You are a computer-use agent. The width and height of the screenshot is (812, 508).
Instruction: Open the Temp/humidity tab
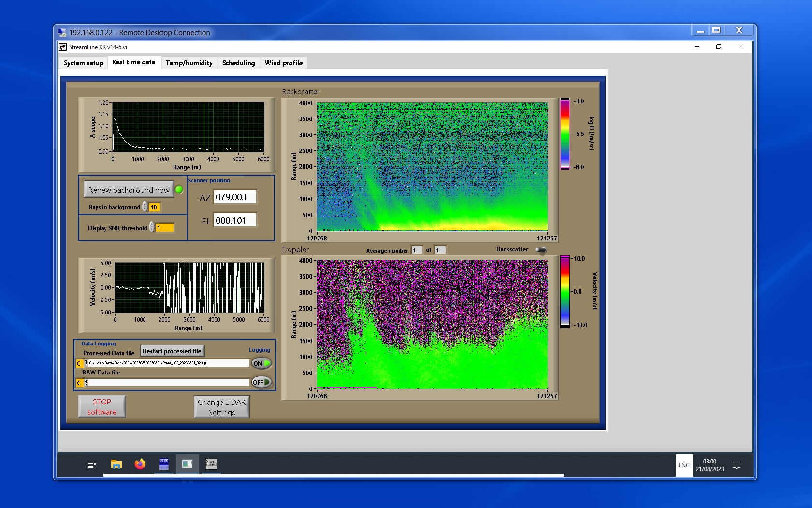(189, 63)
